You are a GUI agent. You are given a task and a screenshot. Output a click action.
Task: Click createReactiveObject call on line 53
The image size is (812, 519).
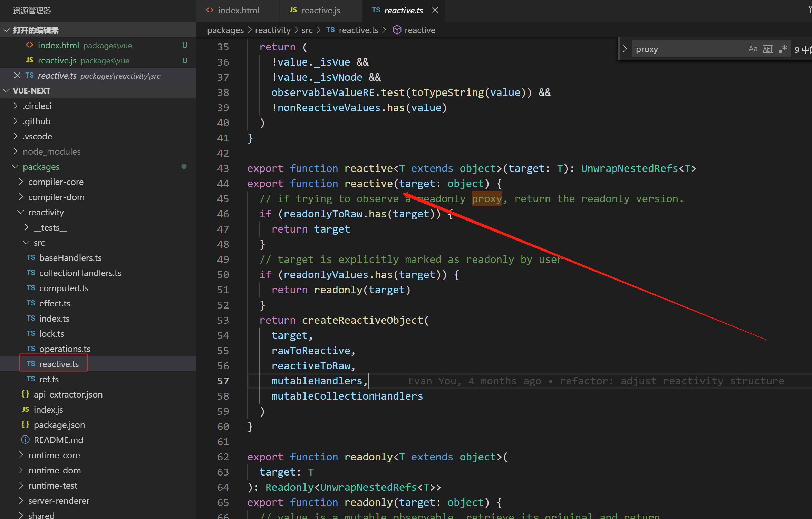pos(362,320)
